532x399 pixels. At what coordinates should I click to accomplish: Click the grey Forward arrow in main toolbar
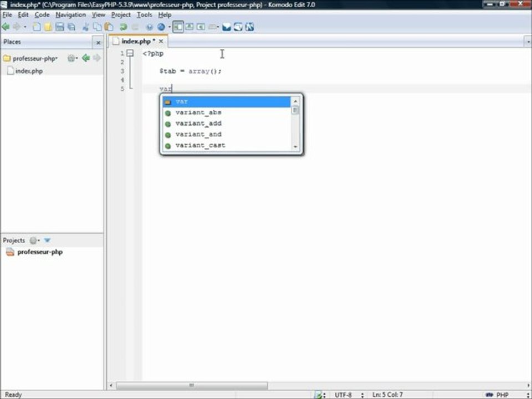[16, 27]
